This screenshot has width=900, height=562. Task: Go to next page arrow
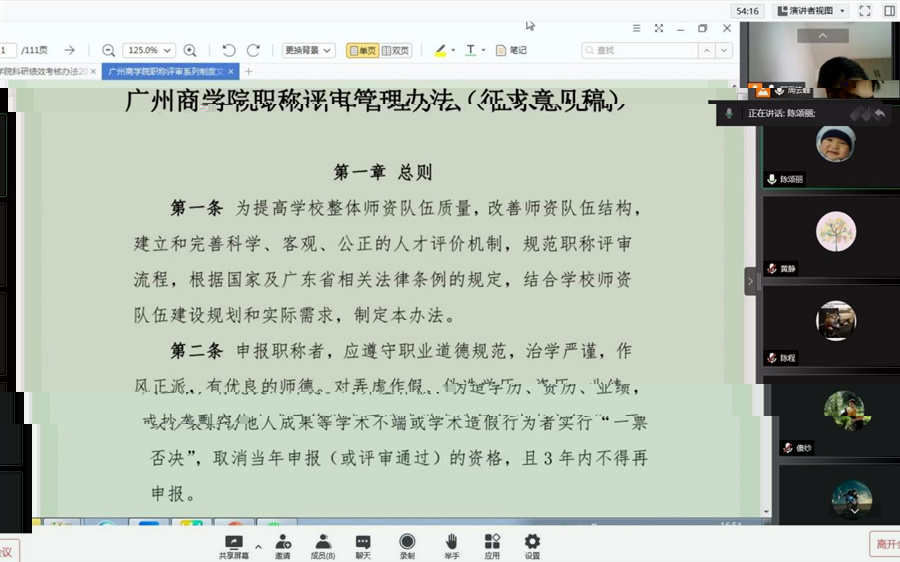(x=69, y=51)
